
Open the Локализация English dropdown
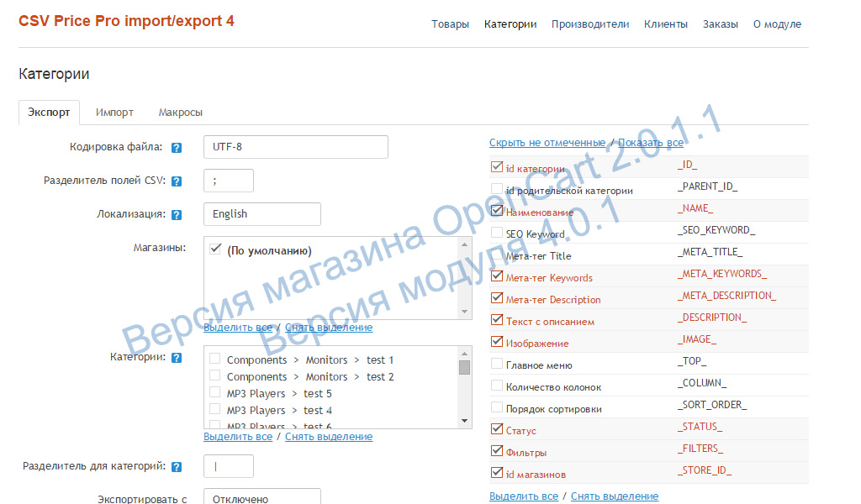pos(262,214)
